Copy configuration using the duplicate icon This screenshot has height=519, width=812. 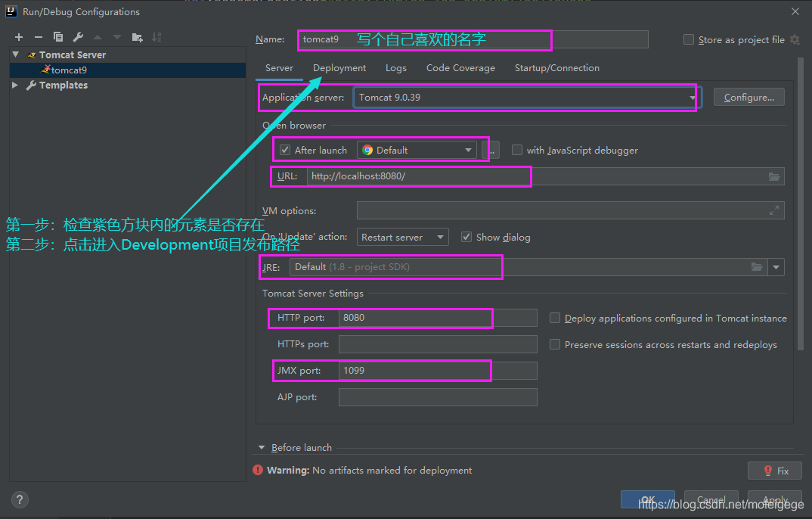pyautogui.click(x=58, y=37)
